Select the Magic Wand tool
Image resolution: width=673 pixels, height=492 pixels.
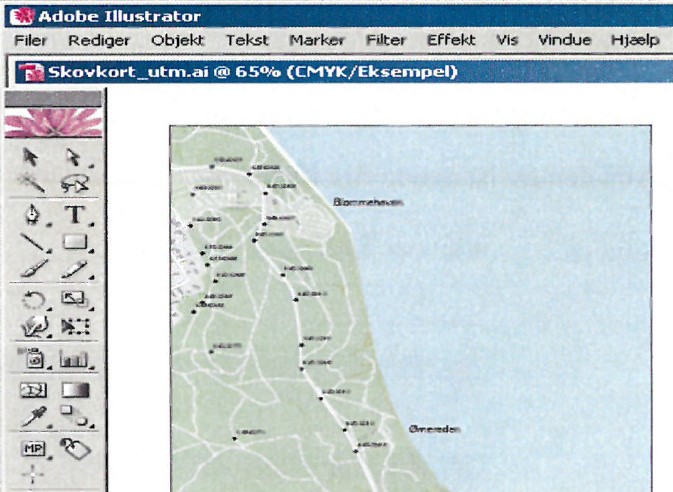[33, 182]
